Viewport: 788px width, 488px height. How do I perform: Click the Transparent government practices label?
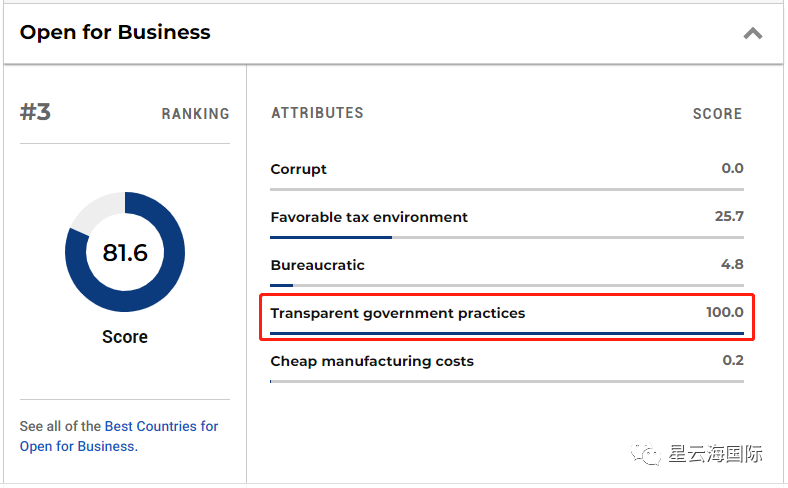tap(397, 313)
